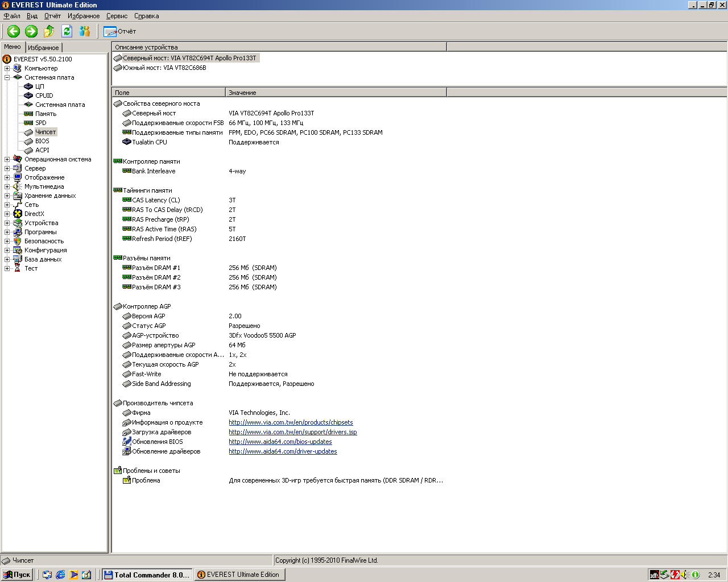This screenshot has height=582, width=728.
Task: Expand the Сервер tree node
Action: pos(7,168)
